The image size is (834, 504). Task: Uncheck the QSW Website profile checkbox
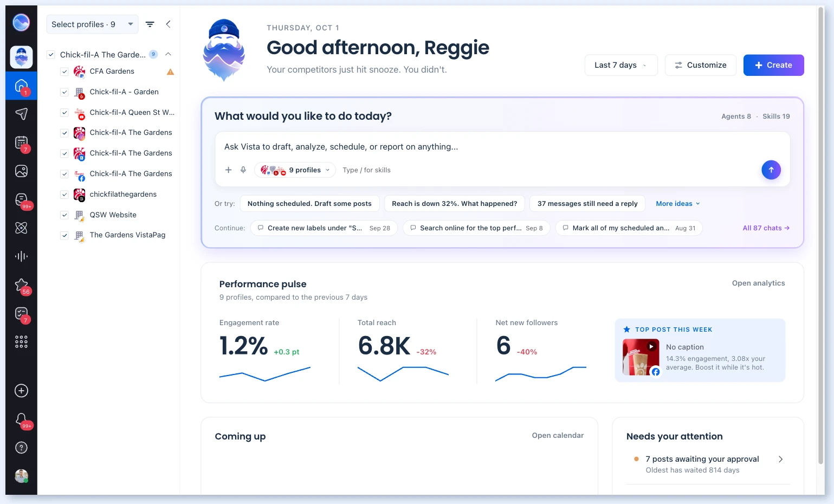coord(64,215)
